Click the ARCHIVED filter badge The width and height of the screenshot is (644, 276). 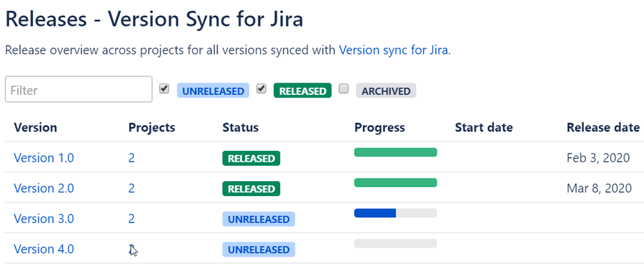coord(386,91)
